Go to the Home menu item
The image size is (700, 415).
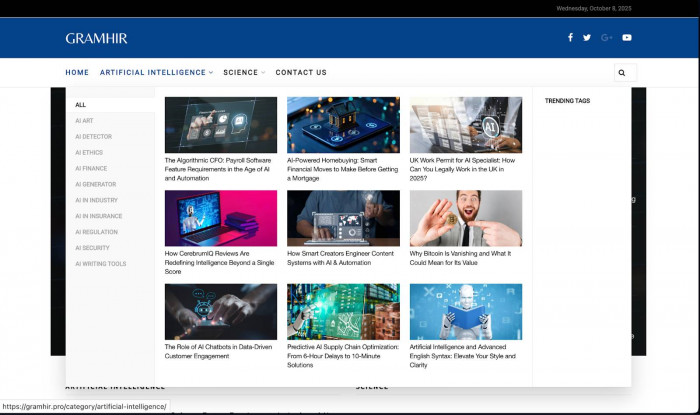click(77, 73)
